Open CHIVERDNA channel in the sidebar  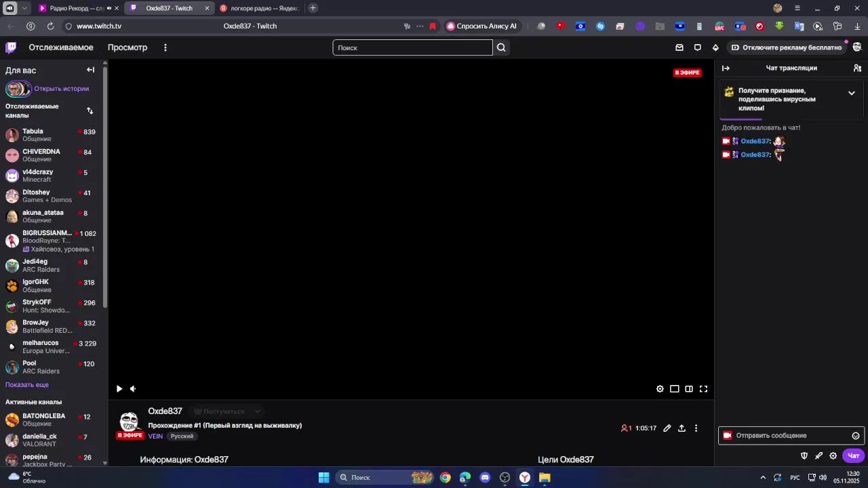[52, 155]
